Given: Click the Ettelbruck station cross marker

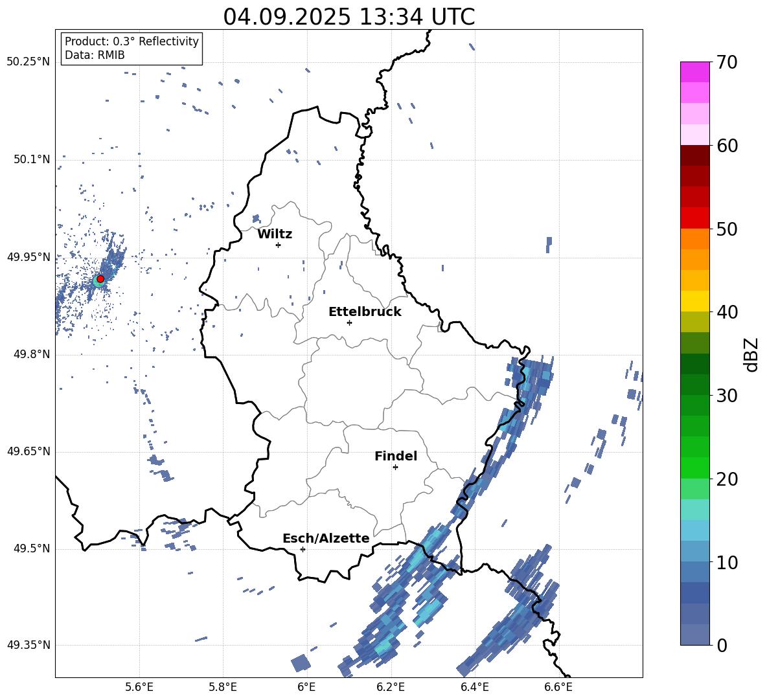Looking at the screenshot, I should (x=349, y=322).
